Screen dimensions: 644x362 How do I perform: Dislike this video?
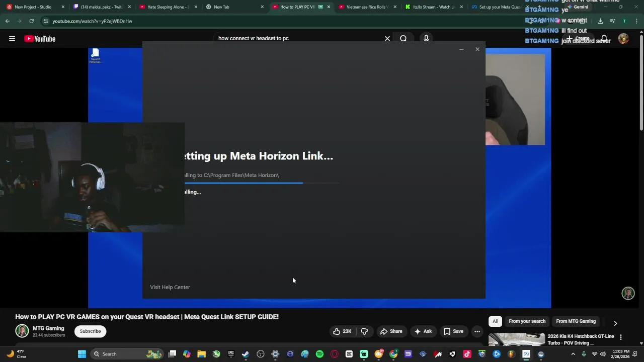pyautogui.click(x=364, y=331)
